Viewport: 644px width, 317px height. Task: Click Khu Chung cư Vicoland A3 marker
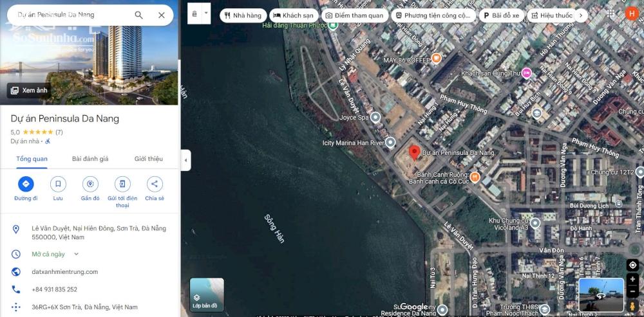535,224
